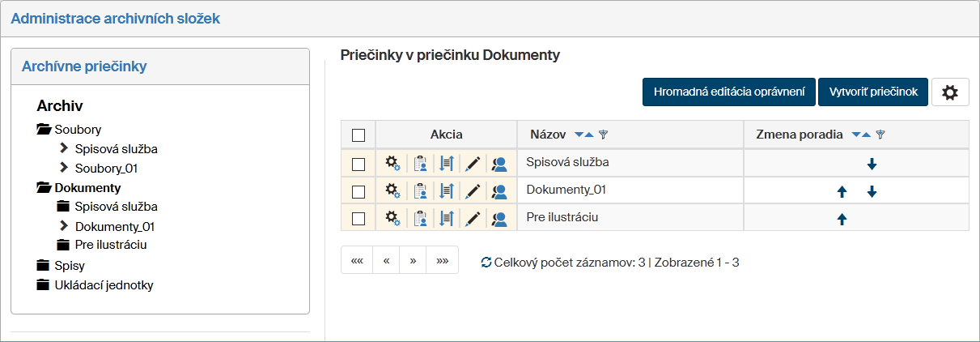
Task: Open table settings gear button
Action: 950,92
